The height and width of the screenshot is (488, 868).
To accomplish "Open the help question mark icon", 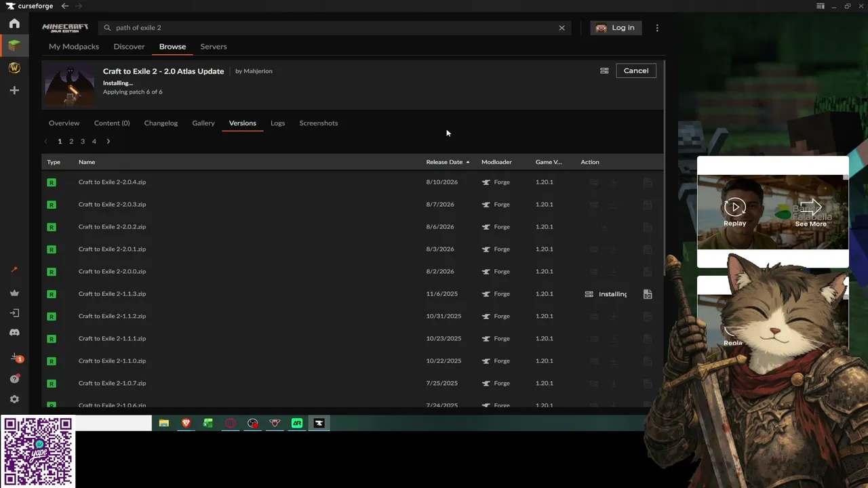I will (x=14, y=379).
